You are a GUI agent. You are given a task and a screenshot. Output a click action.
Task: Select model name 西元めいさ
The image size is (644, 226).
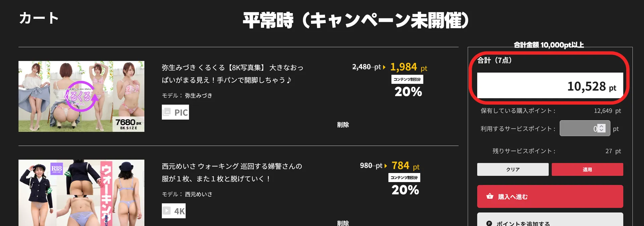point(198,194)
